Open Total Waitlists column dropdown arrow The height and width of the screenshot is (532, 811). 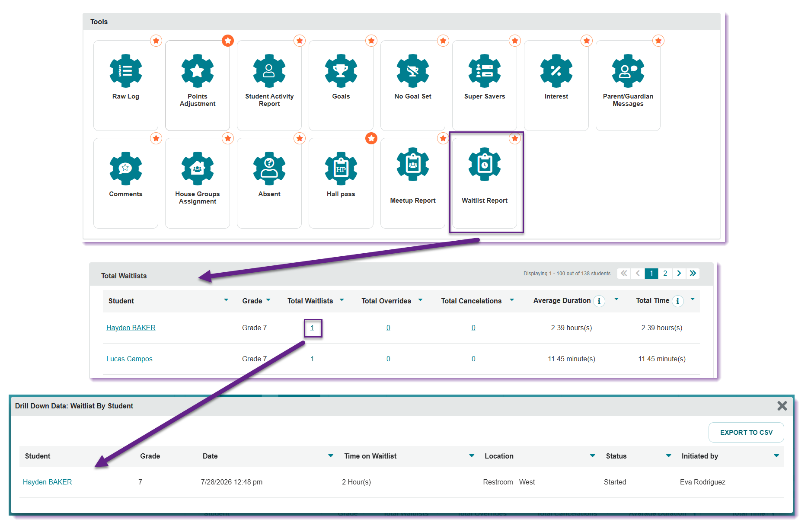coord(342,300)
